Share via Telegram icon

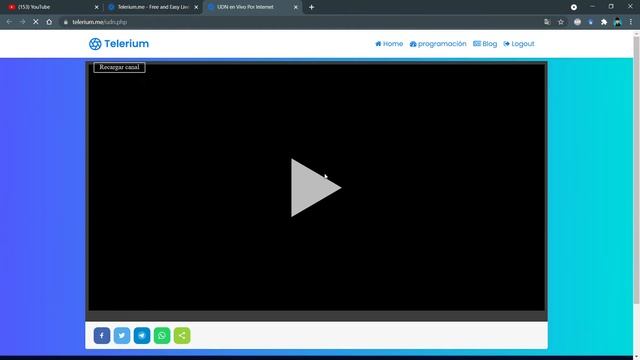click(142, 336)
